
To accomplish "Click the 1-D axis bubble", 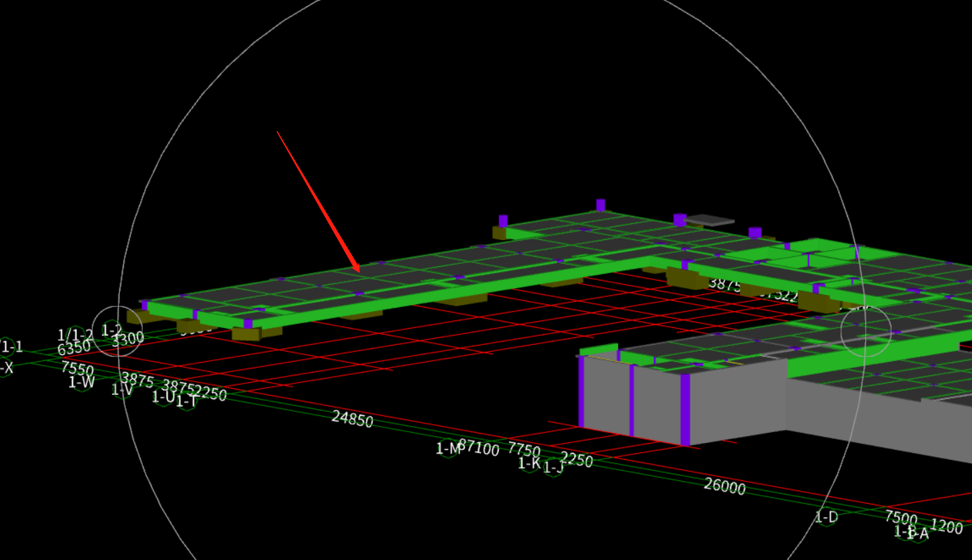I will point(826,517).
